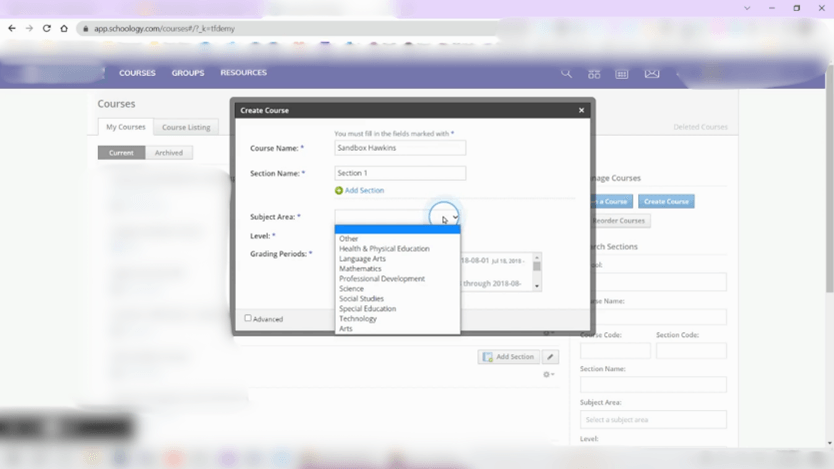The image size is (834, 469).
Task: Select Professional Development option
Action: 397,279
